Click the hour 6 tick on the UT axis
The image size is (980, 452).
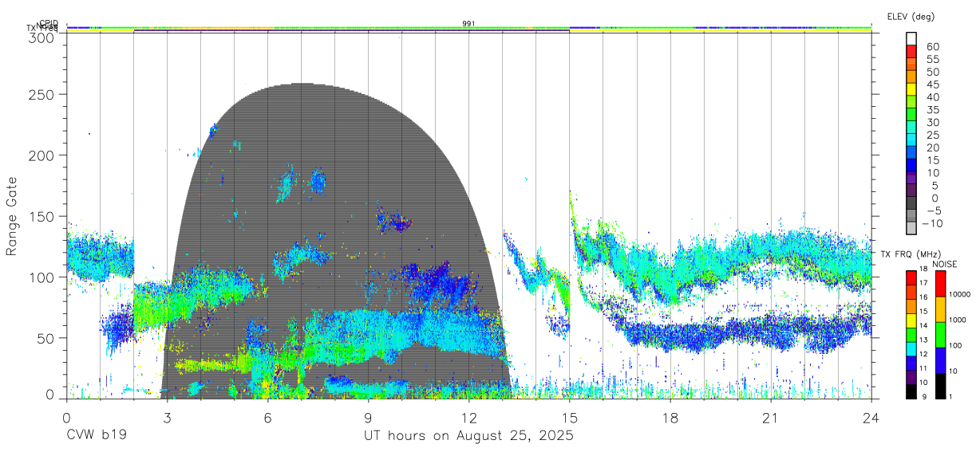267,418
